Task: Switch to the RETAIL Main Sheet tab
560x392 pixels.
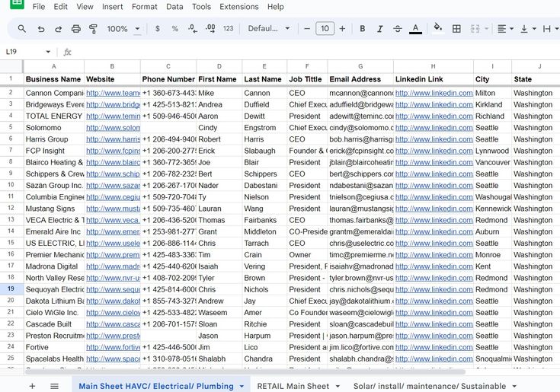Action: tap(293, 386)
